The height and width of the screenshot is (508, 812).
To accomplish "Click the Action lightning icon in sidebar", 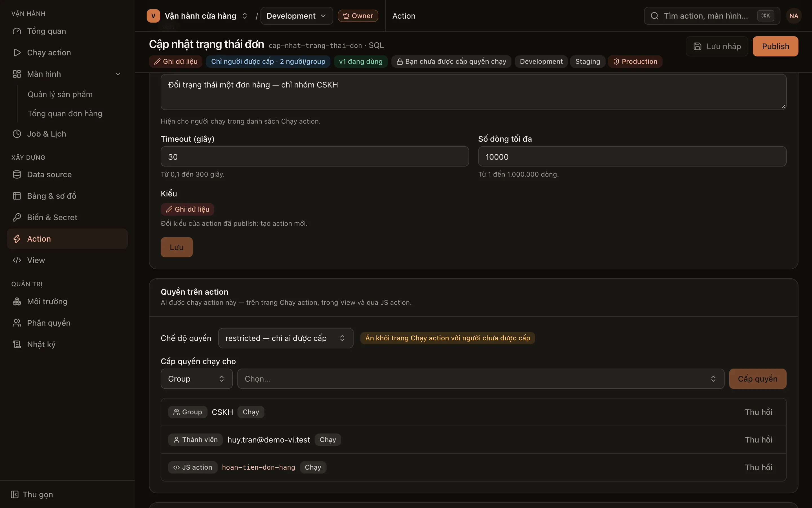I will click(17, 239).
